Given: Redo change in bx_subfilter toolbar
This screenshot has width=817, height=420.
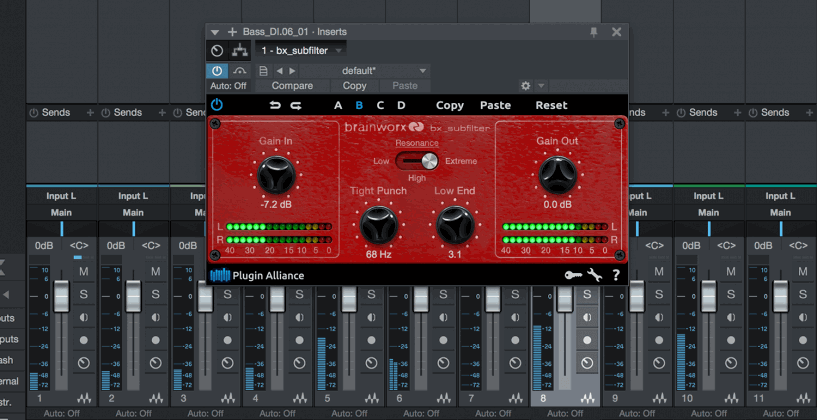Looking at the screenshot, I should [296, 106].
